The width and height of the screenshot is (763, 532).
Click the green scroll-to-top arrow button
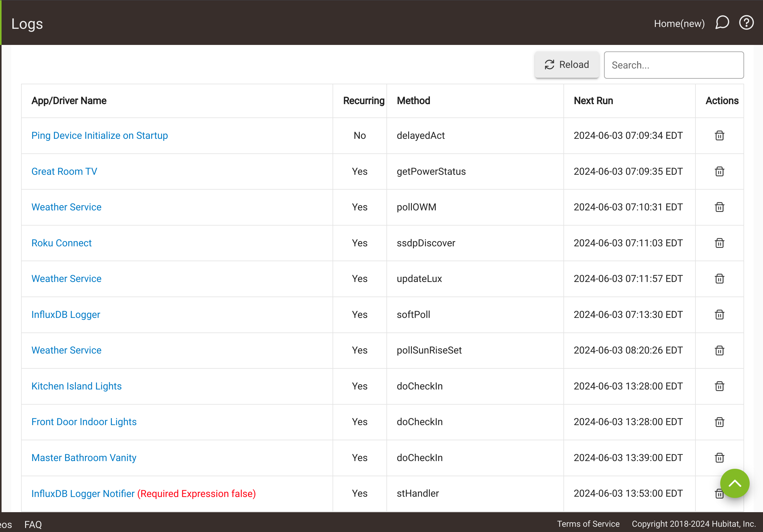(734, 483)
